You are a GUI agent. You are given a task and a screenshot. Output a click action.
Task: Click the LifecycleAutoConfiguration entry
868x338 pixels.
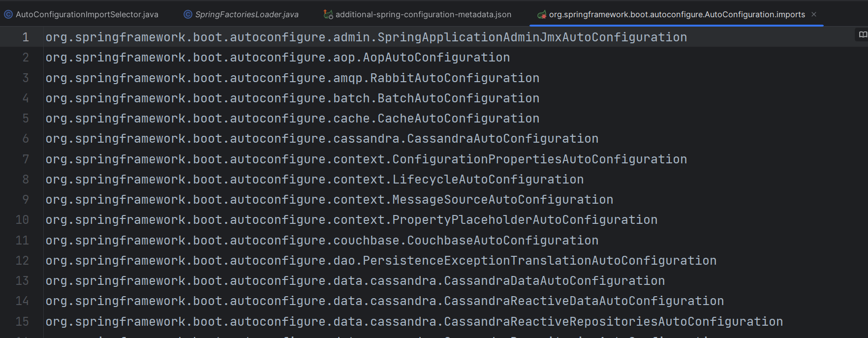pos(488,180)
